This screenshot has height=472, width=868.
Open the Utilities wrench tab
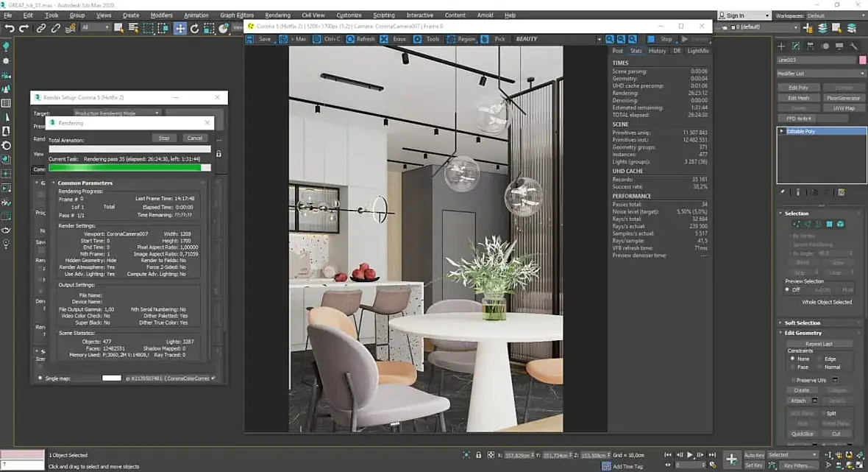pyautogui.click(x=853, y=46)
